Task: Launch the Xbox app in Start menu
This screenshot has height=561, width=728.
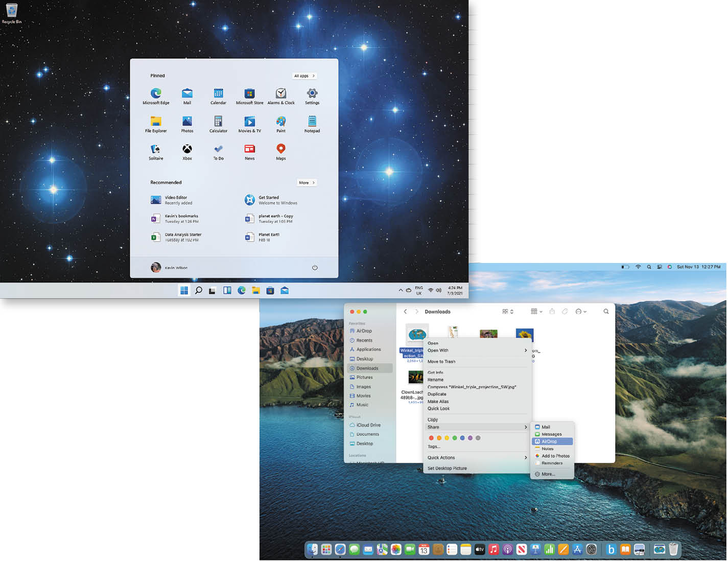Action: click(x=187, y=152)
